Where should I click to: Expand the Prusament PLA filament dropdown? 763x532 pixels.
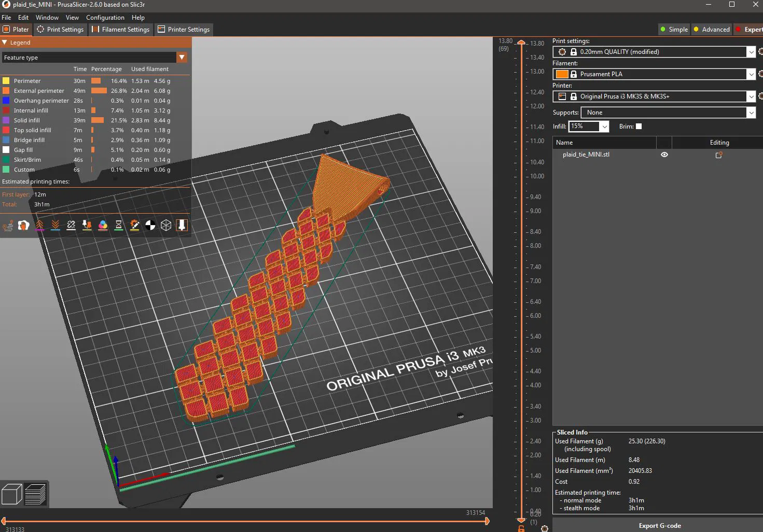751,74
